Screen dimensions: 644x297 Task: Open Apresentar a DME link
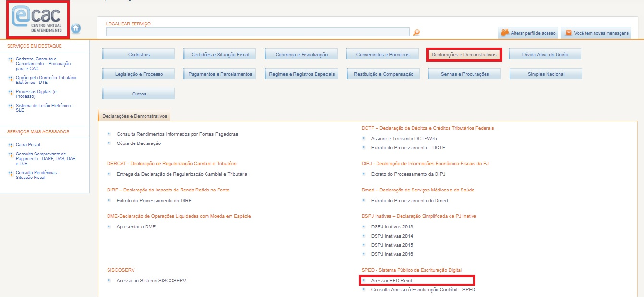(x=136, y=227)
